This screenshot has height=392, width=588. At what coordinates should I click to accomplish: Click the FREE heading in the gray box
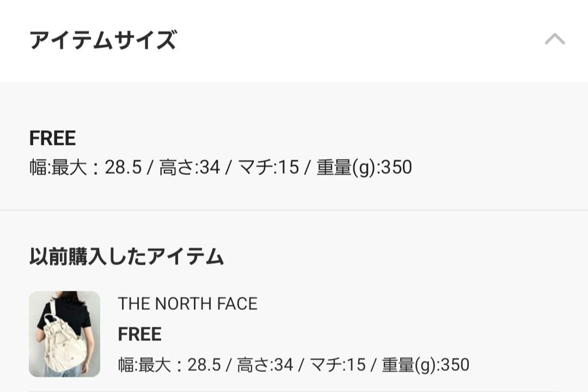[52, 138]
